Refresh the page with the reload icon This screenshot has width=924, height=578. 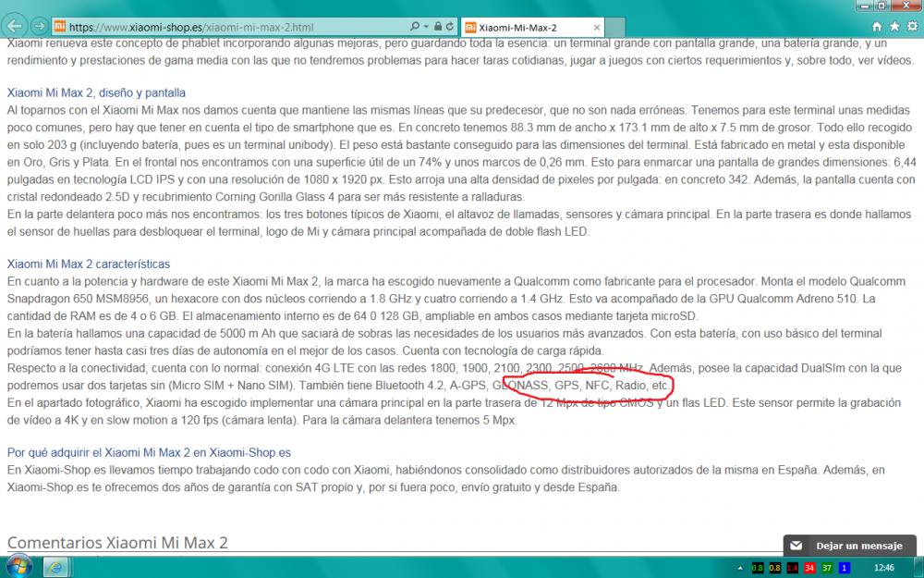tap(450, 27)
